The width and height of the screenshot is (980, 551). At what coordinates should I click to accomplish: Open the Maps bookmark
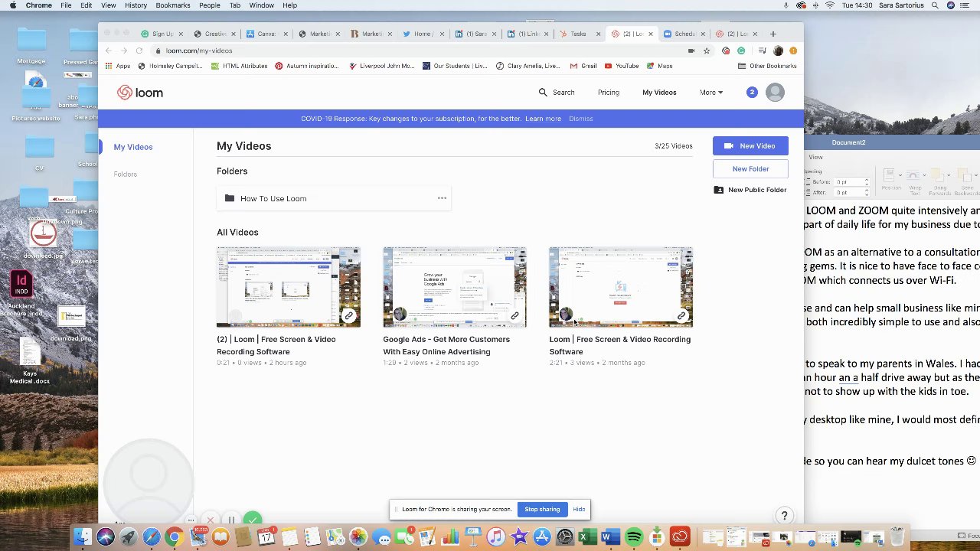coord(659,66)
